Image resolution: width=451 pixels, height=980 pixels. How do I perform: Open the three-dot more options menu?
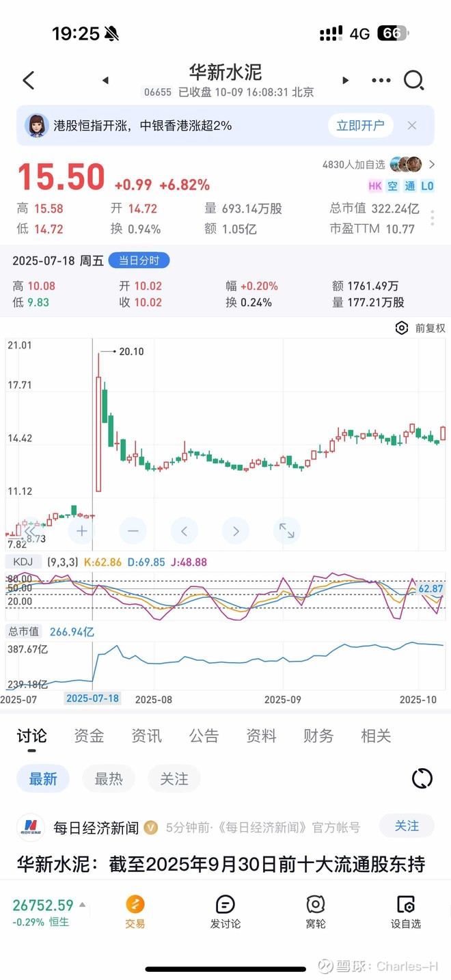(x=381, y=81)
